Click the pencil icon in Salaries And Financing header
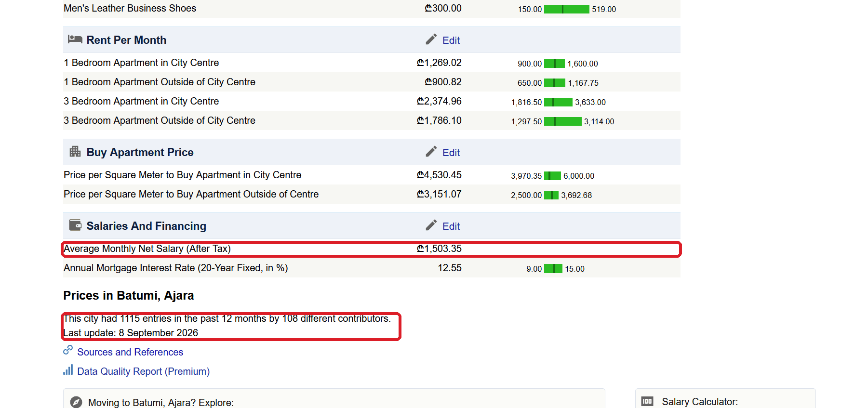 point(431,225)
